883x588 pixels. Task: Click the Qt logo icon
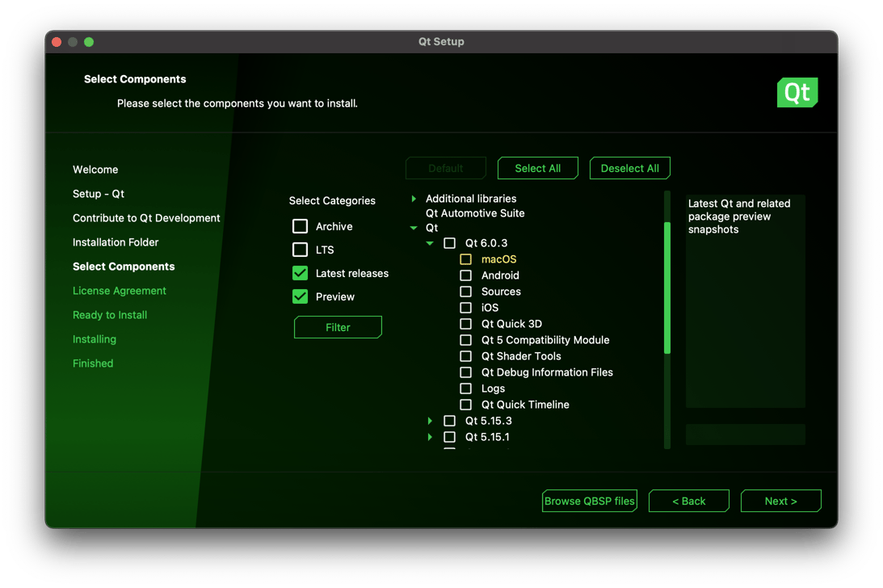[797, 93]
